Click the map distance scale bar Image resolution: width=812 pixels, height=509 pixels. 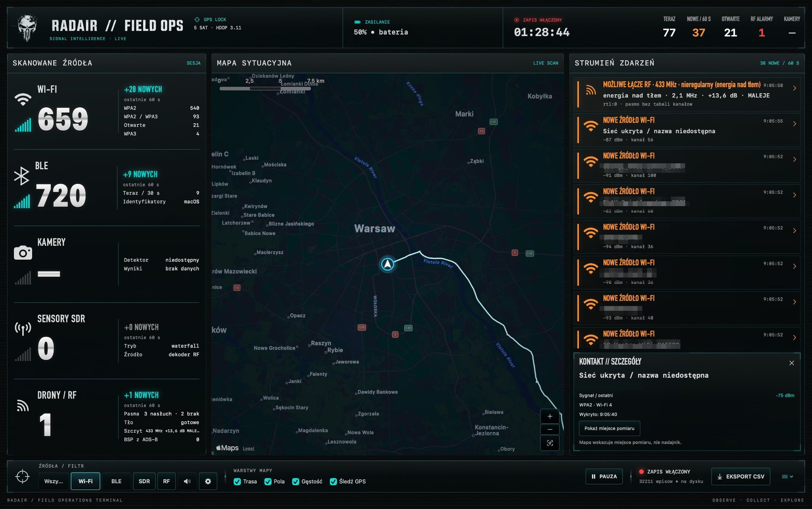click(265, 89)
